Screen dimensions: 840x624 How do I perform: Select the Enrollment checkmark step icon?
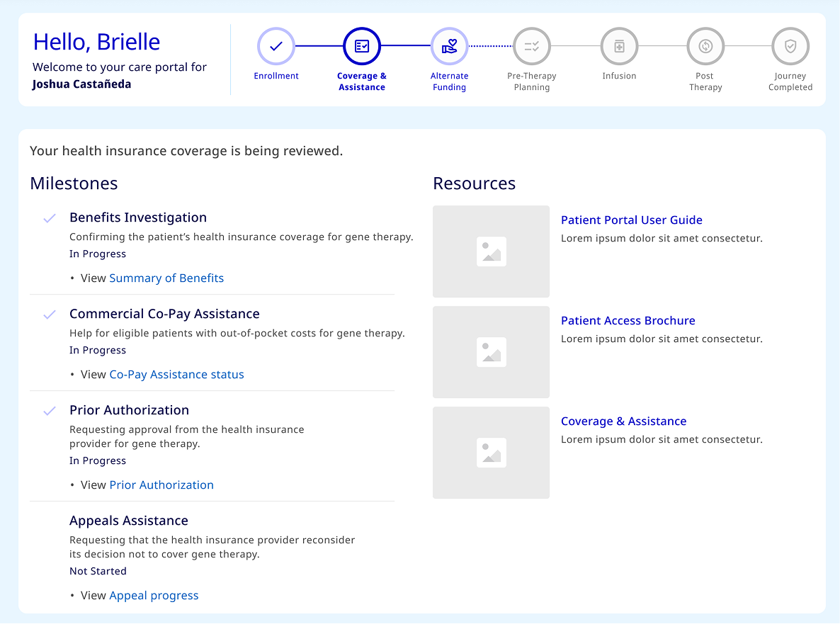(276, 46)
